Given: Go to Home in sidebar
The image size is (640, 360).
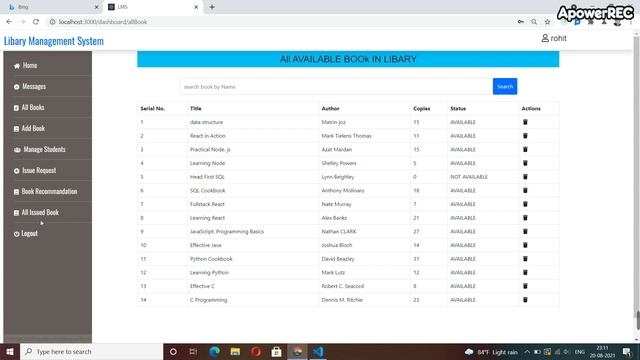Looking at the screenshot, I should point(25,65).
